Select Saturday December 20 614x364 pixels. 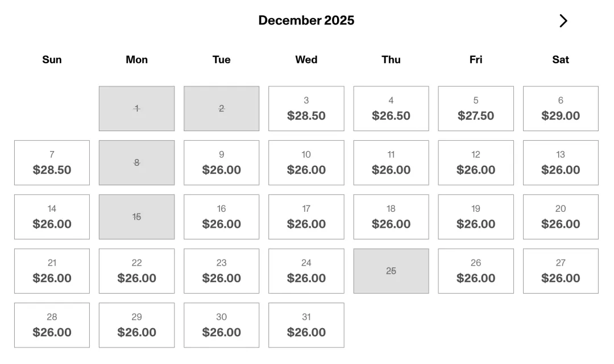(560, 217)
